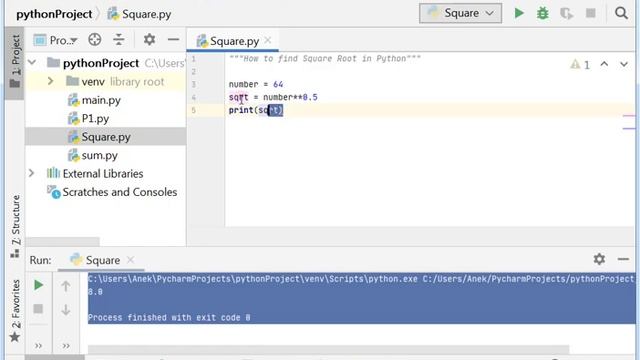Toggle the Favorites tool window button
This screenshot has width=640, height=360.
15,310
